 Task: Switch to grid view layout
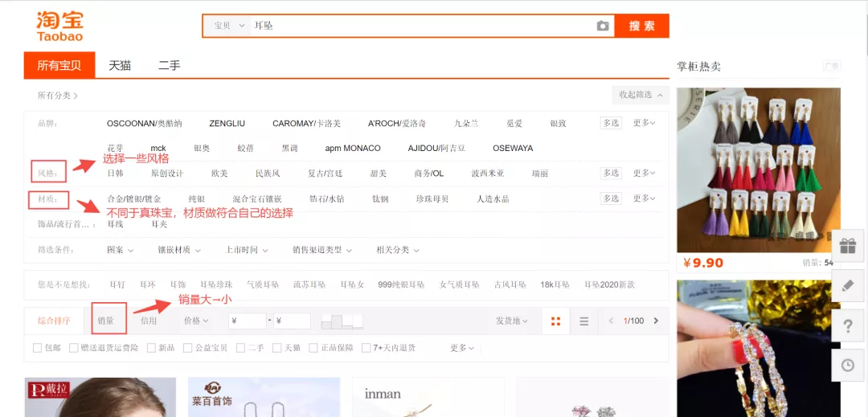[x=556, y=321]
